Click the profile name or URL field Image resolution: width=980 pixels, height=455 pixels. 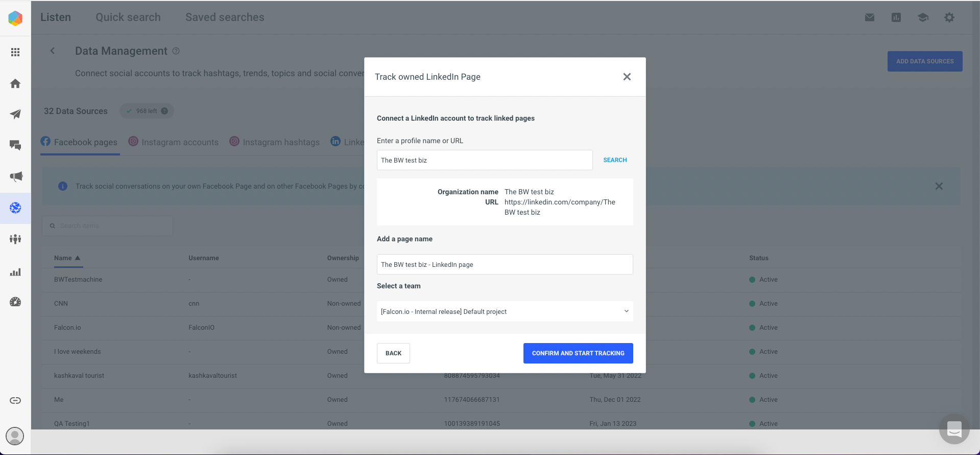[485, 160]
